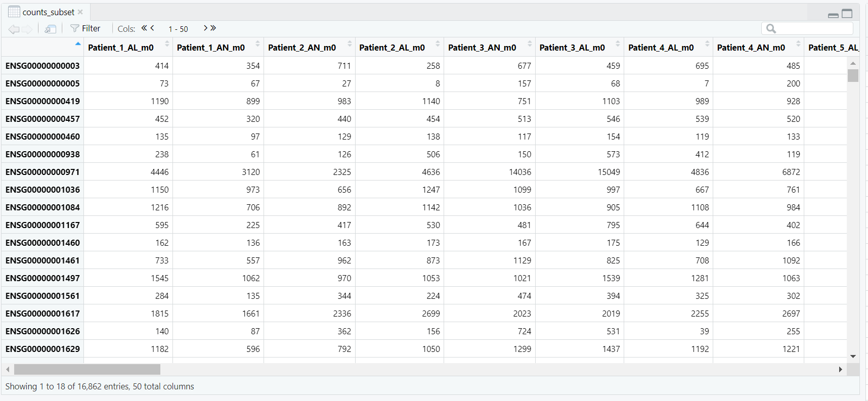Sort by Patient_2_AN_m0 column arrows
This screenshot has height=401, width=868.
point(349,44)
